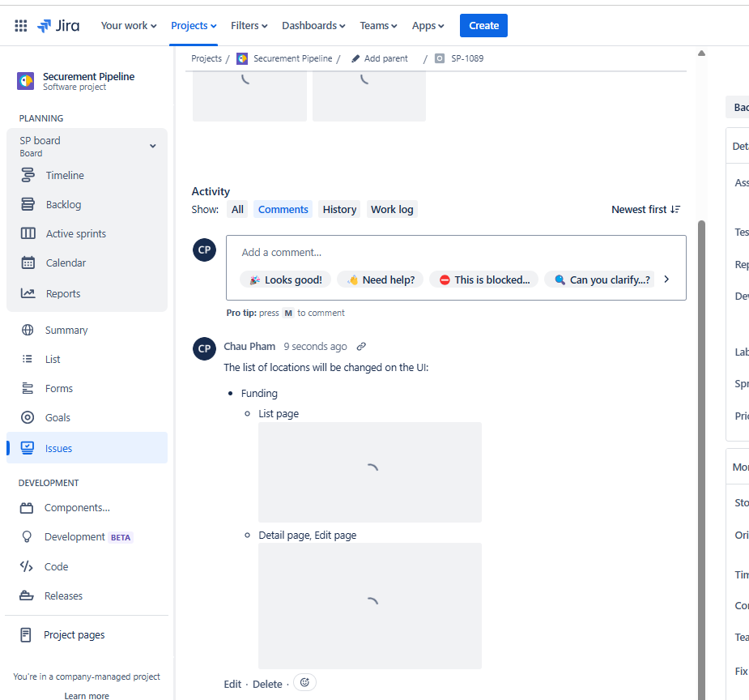Click in the Add a comment field
Screen dimensions: 749x700
(456, 252)
